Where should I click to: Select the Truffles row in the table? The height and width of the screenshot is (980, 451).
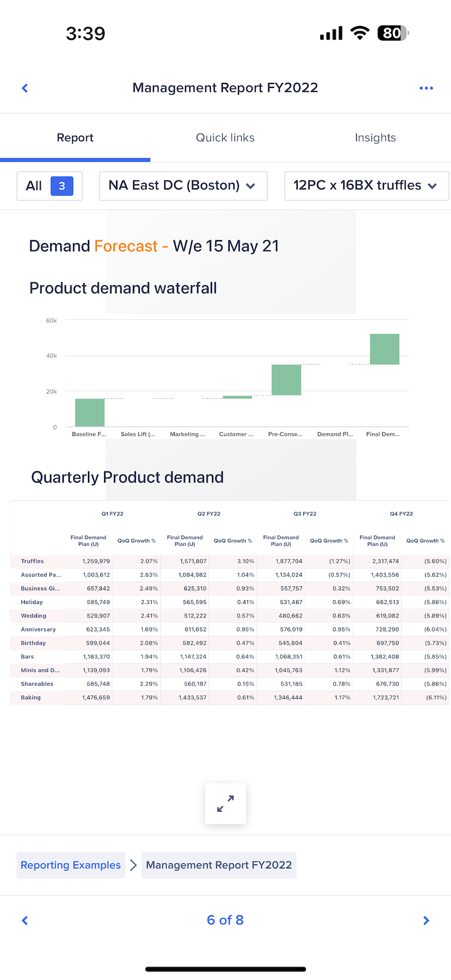[x=32, y=561]
